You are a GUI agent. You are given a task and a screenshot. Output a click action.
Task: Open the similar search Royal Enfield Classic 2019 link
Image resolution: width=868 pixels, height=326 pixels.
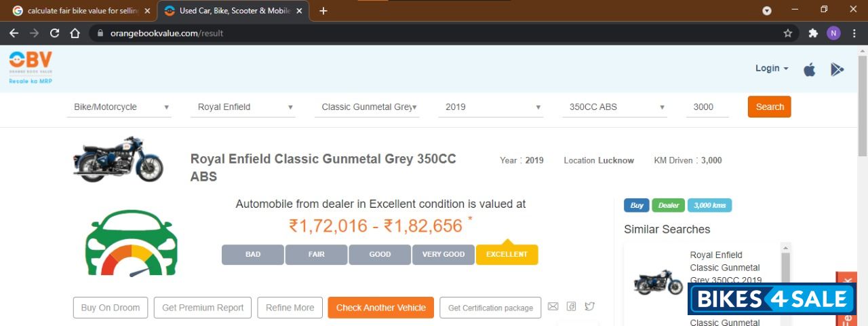(726, 268)
